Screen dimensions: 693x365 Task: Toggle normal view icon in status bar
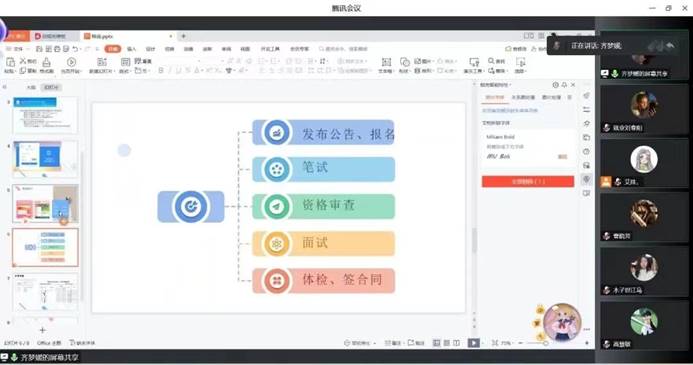click(437, 343)
